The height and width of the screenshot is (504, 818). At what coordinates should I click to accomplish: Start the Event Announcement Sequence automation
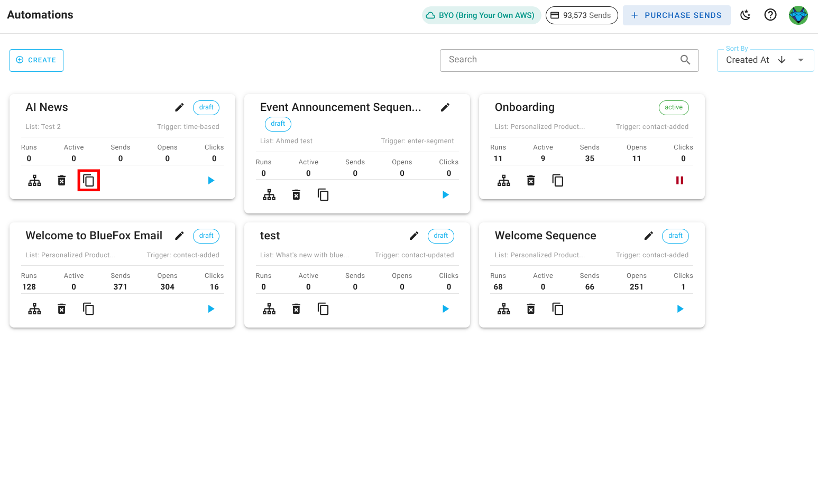click(446, 195)
